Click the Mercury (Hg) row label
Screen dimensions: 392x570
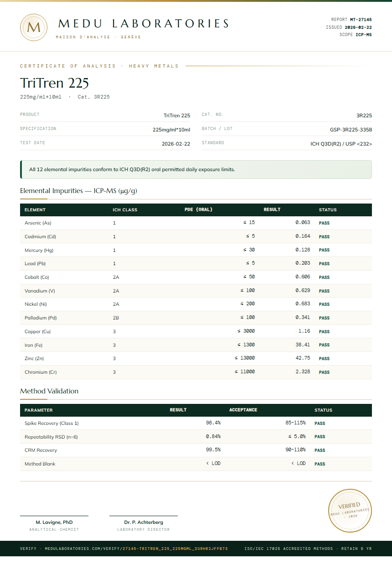[x=39, y=250]
